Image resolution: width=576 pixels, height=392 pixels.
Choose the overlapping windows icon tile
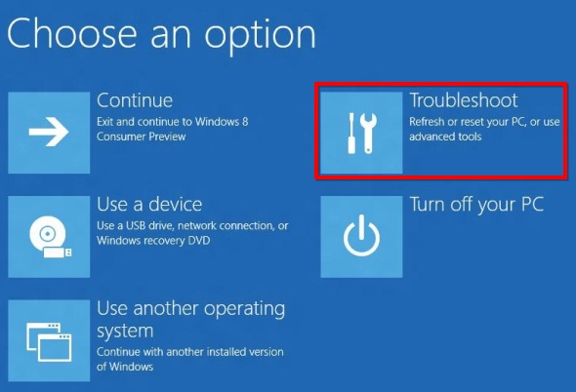tap(49, 340)
